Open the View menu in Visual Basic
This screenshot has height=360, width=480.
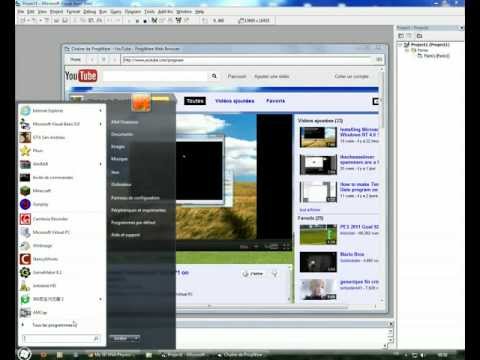[x=42, y=12]
